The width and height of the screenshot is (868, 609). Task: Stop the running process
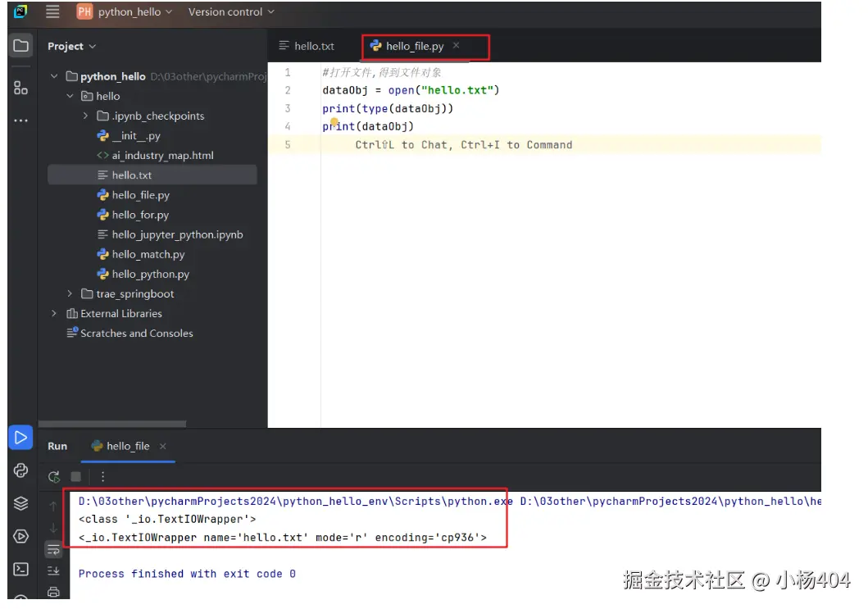click(x=76, y=477)
